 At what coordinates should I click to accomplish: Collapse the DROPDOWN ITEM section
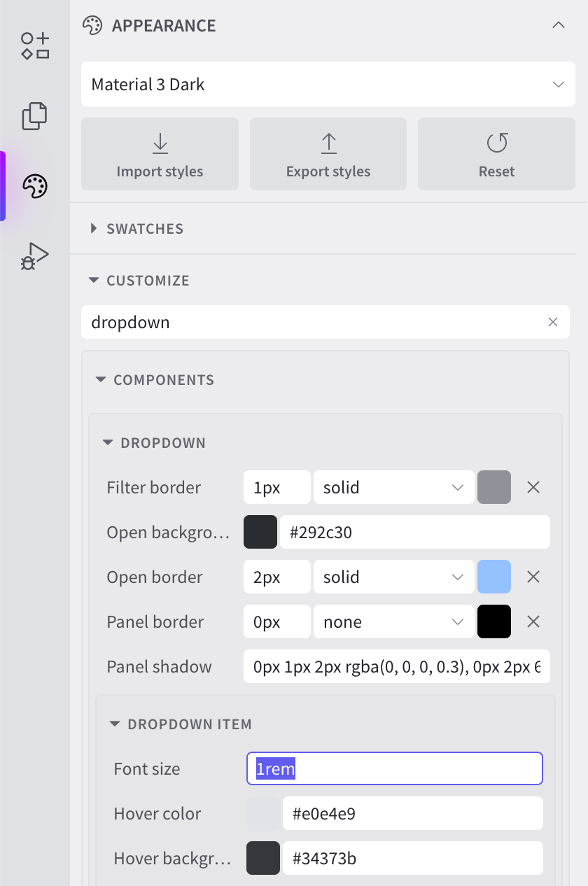click(x=115, y=724)
